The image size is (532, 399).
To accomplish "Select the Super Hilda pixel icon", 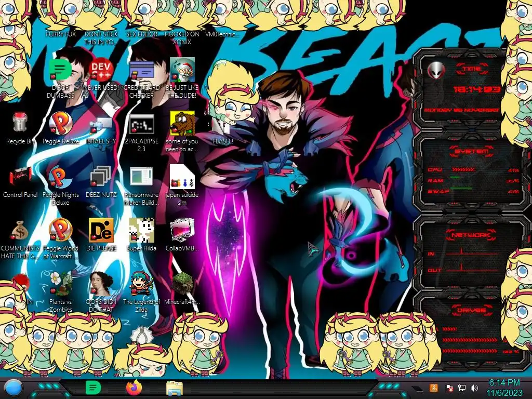I will (x=141, y=230).
